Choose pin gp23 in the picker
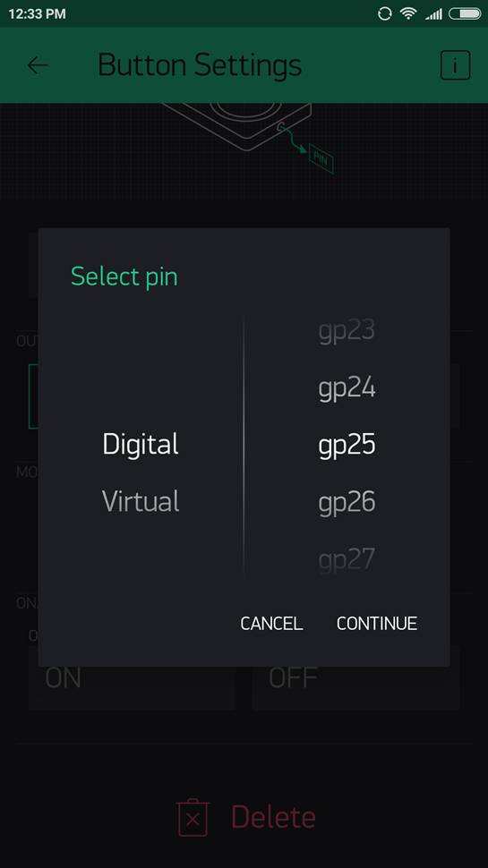Viewport: 488px width, 868px height. coord(347,331)
